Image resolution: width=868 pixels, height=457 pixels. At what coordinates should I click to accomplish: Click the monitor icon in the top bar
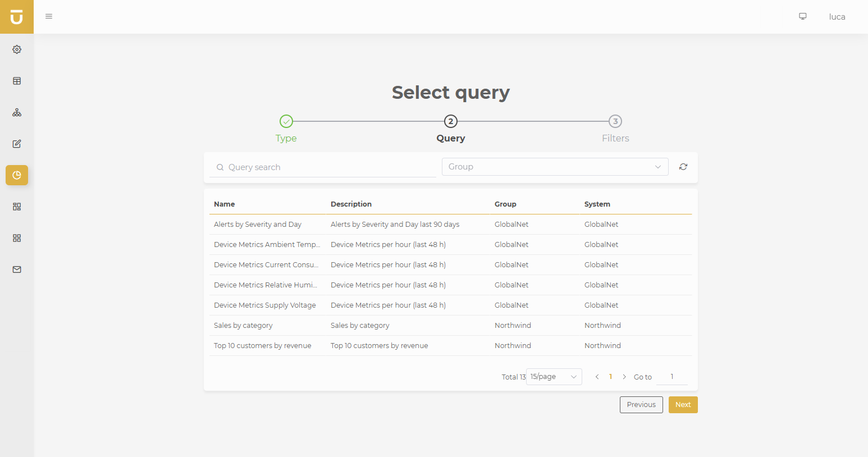(x=802, y=16)
